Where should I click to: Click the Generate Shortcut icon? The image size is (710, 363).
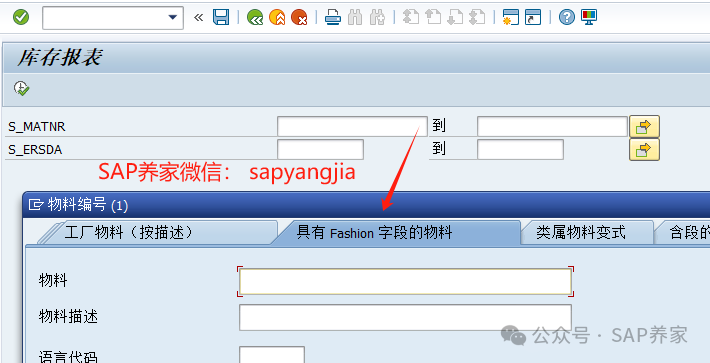coord(533,18)
